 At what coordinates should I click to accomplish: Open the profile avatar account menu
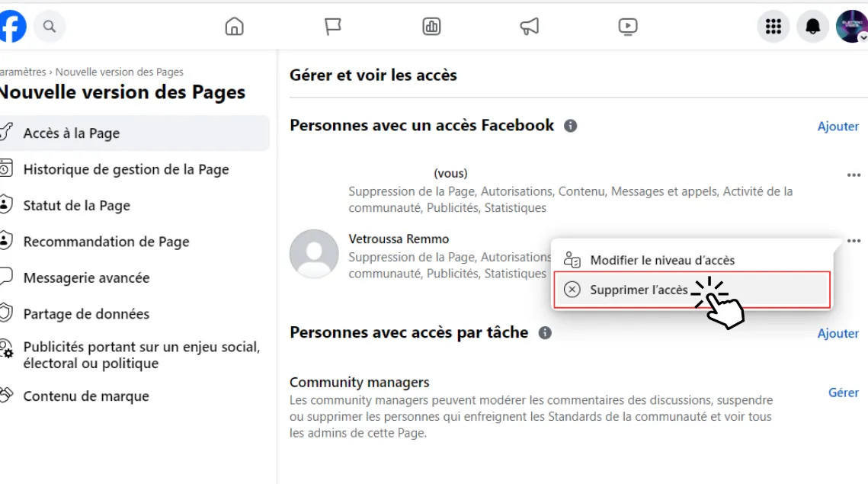tap(852, 26)
